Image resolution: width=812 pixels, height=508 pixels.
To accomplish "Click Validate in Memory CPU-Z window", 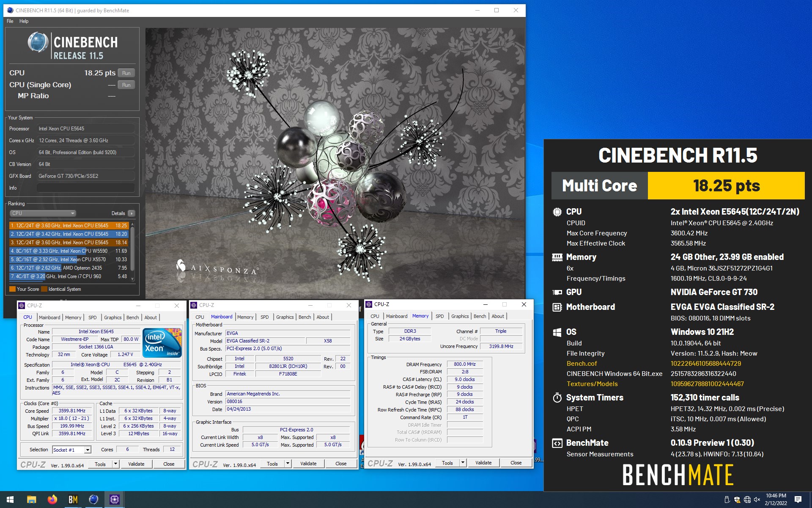I will (x=483, y=463).
